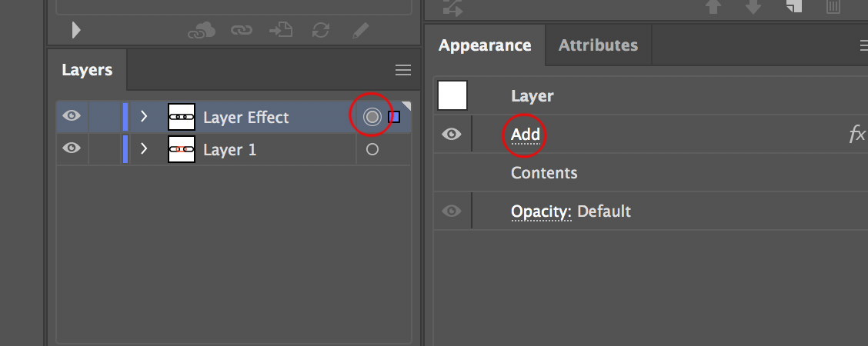The width and height of the screenshot is (868, 346).
Task: Toggle visibility of Layer 1
Action: [x=72, y=148]
